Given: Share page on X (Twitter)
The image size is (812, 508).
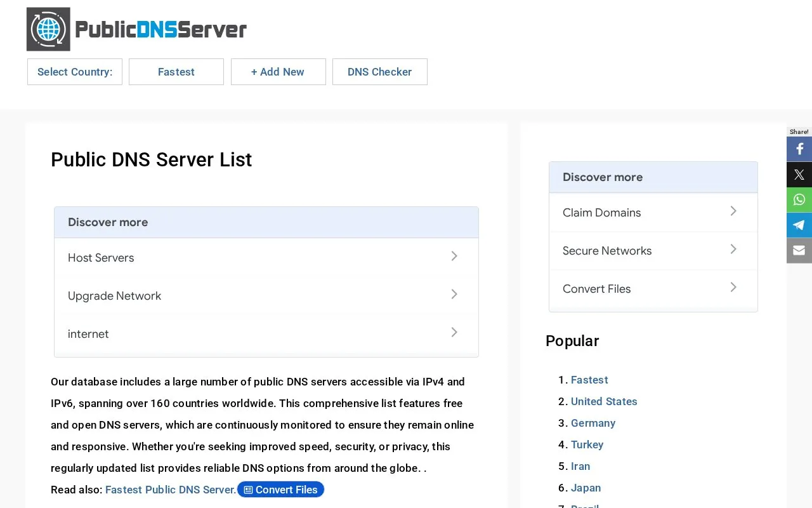Looking at the screenshot, I should 799,175.
